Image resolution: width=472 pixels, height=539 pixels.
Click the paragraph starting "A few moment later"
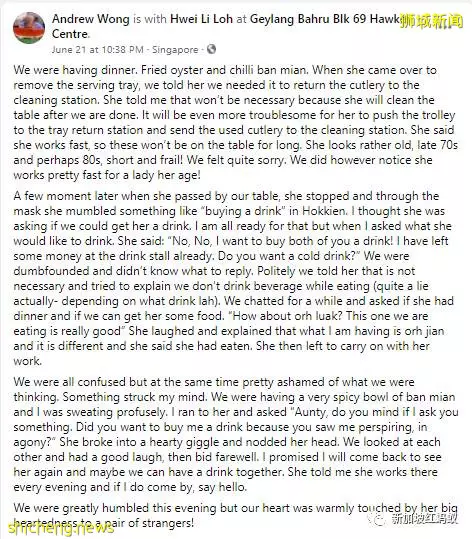tap(235, 278)
